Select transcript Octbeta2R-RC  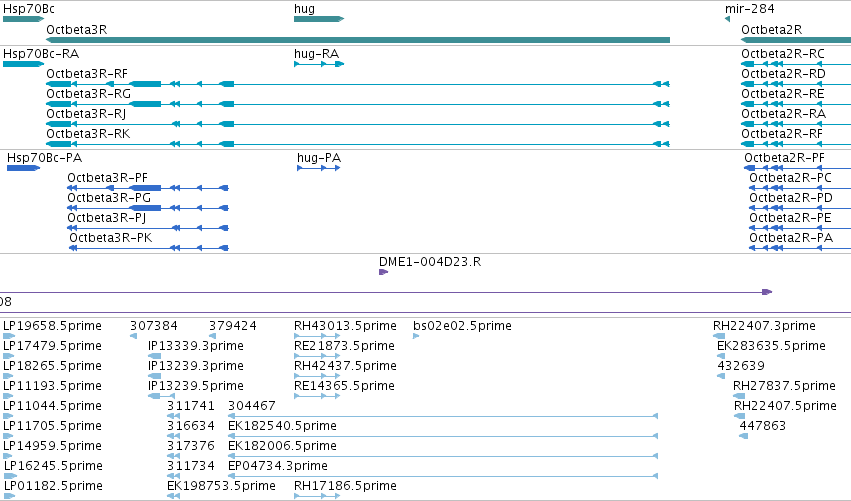coord(783,54)
